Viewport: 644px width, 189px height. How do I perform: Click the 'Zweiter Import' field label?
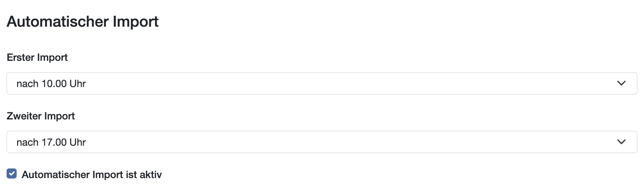pos(41,116)
